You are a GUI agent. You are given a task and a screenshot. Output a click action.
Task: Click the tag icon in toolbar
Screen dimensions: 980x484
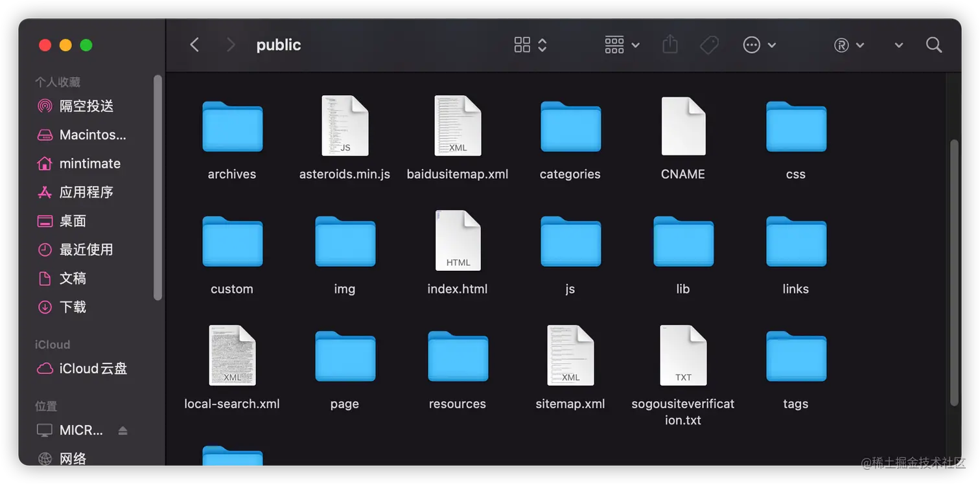(x=710, y=45)
